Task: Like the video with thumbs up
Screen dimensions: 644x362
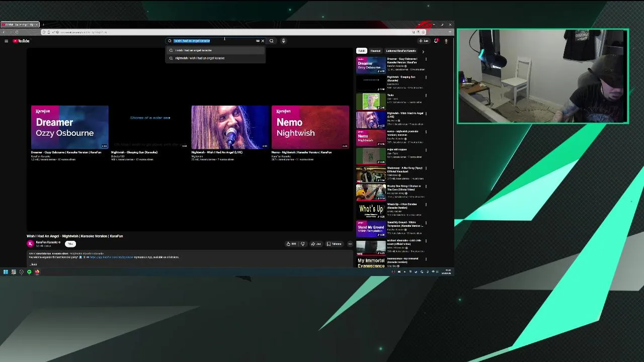Action: [291, 244]
